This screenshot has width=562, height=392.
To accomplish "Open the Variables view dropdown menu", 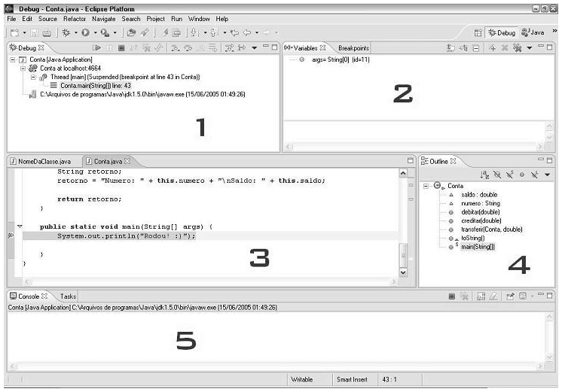I will coord(530,48).
